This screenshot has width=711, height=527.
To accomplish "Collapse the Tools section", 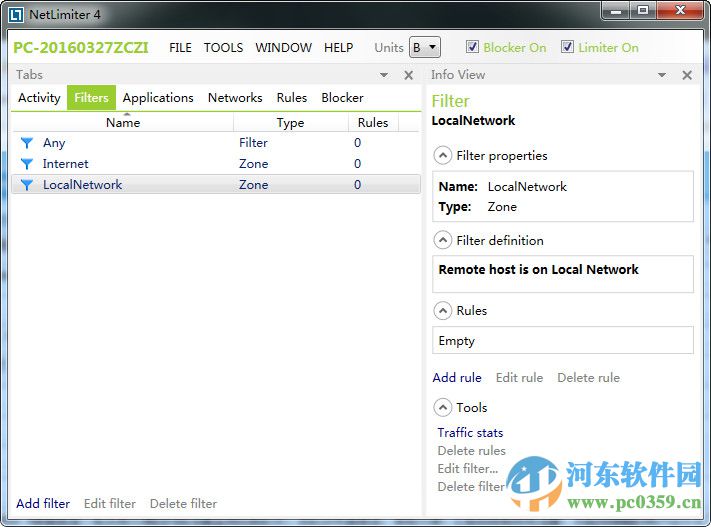I will (443, 407).
